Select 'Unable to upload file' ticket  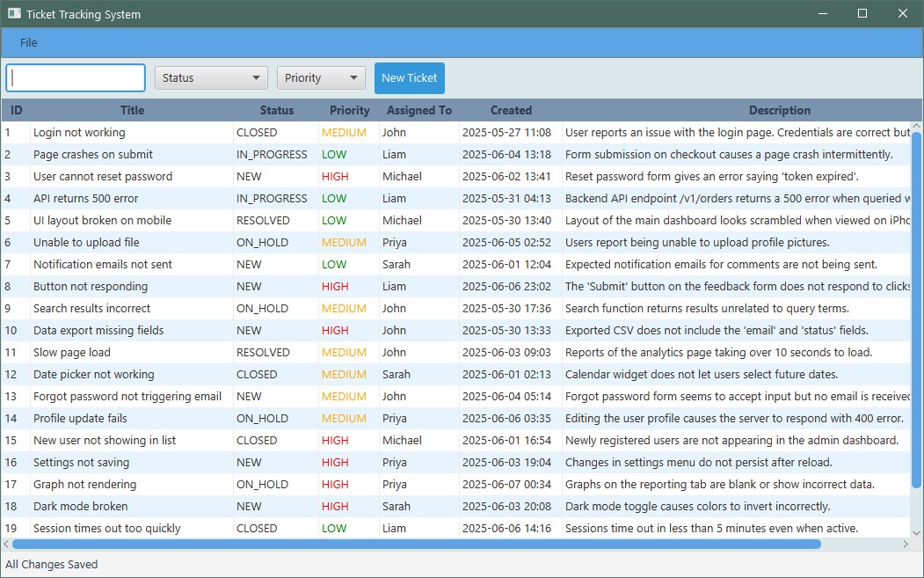point(87,243)
